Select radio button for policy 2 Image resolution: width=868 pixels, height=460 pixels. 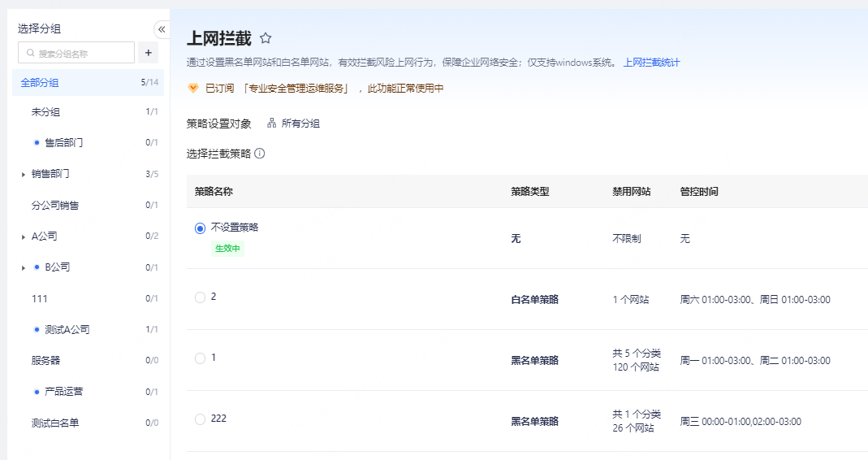coord(201,297)
